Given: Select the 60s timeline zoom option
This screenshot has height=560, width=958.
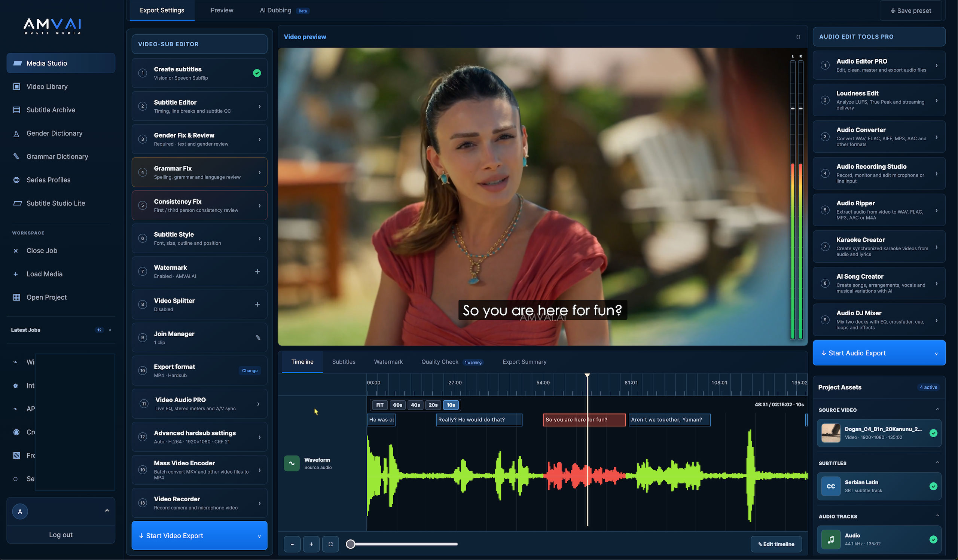Looking at the screenshot, I should point(398,405).
